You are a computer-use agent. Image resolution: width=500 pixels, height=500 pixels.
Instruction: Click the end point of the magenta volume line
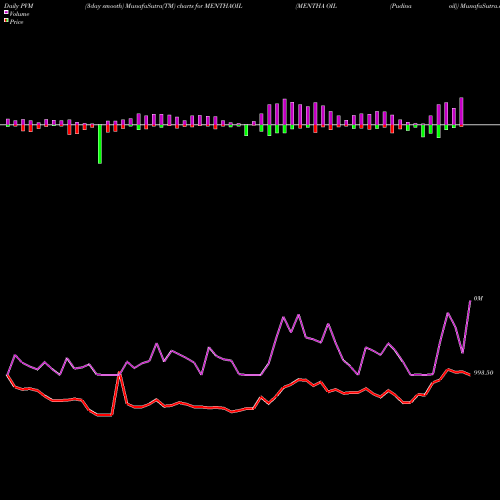click(x=470, y=301)
